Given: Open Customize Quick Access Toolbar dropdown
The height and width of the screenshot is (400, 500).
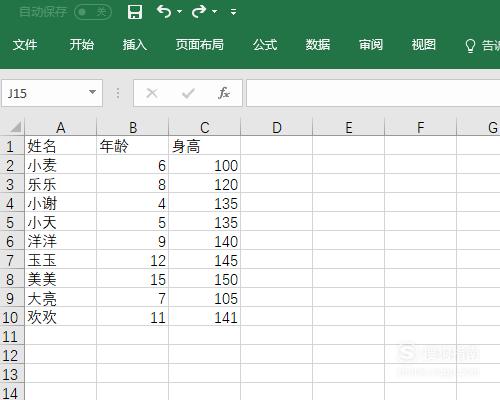Looking at the screenshot, I should click(x=234, y=12).
